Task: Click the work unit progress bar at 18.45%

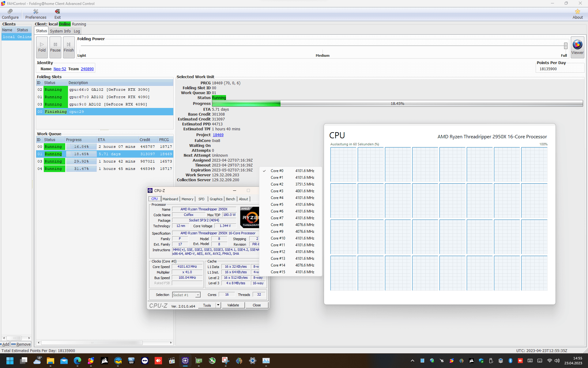Action: coord(397,104)
